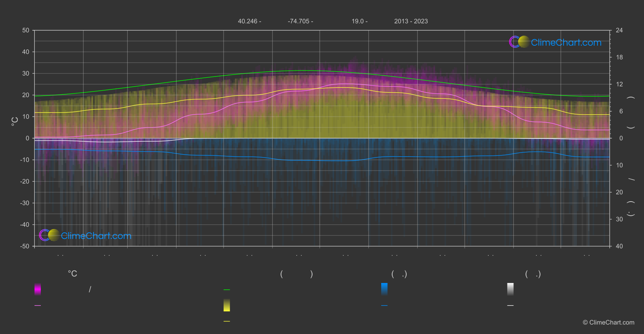Click the ClimeChart.com logo in bottom-left of chart
This screenshot has width=644, height=334.
coord(85,236)
